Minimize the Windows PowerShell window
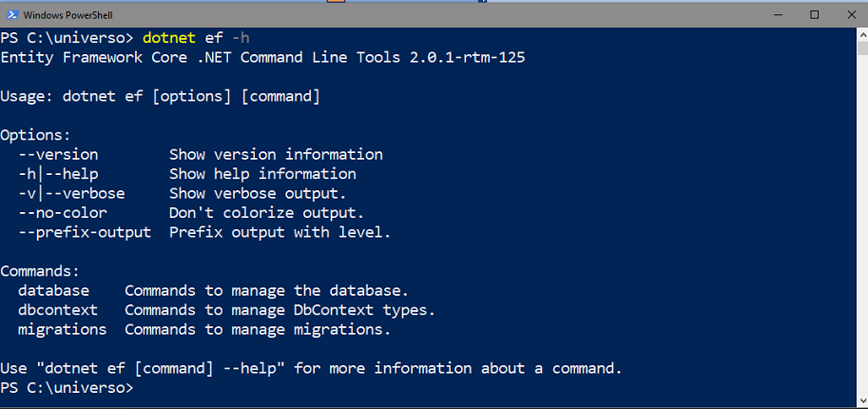868x409 pixels. 771,15
